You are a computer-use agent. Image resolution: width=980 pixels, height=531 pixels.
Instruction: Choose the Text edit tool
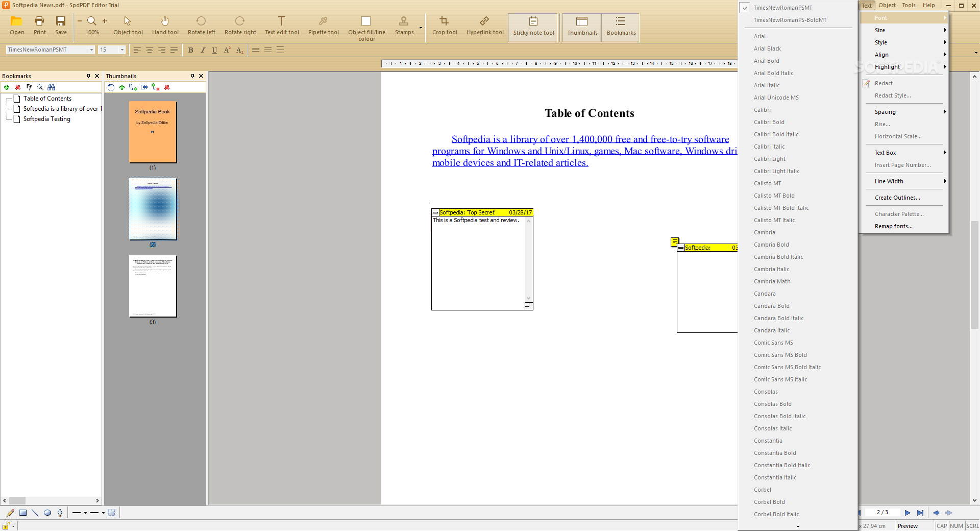(x=282, y=26)
